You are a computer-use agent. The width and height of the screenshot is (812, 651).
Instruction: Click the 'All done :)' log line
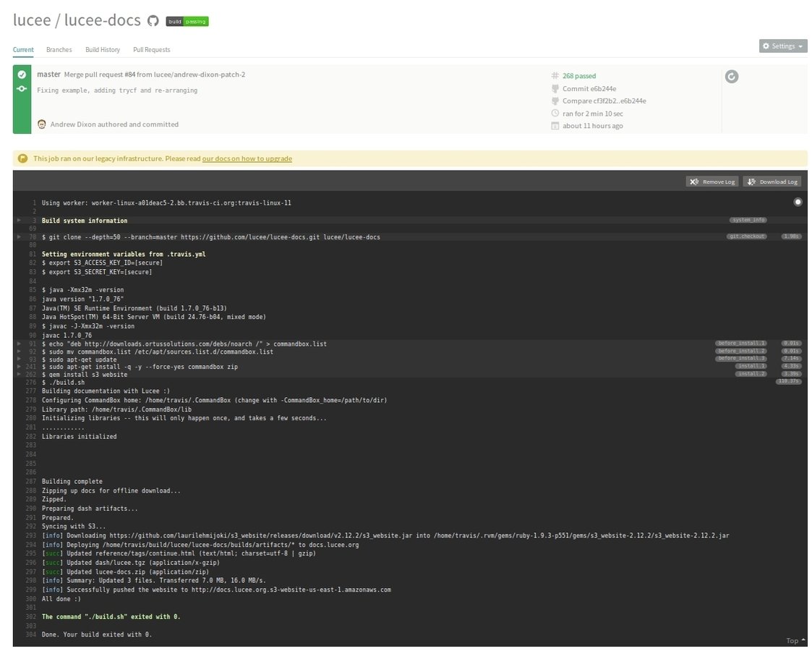click(61, 599)
